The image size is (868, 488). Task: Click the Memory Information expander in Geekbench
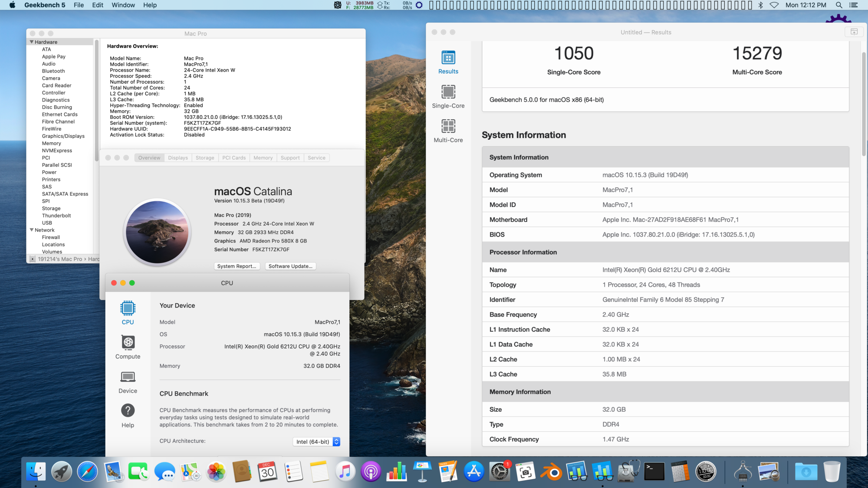(519, 391)
